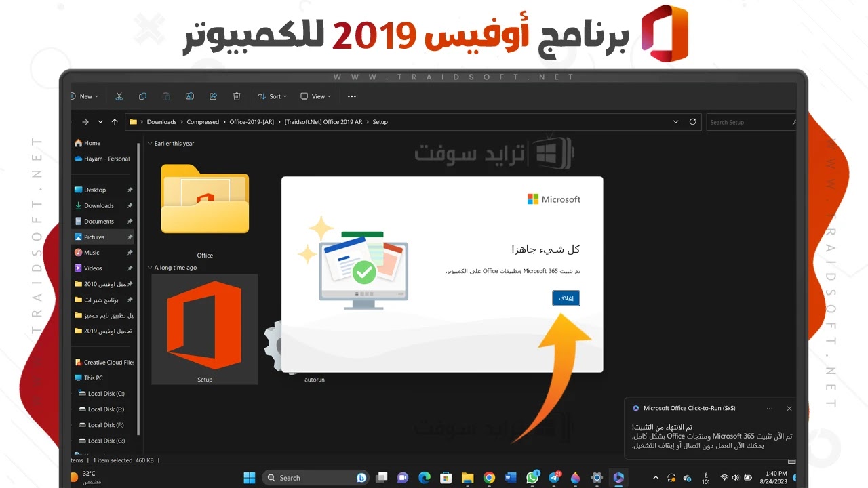Open Local Disk (C:) in sidebar
This screenshot has height=488, width=868.
click(106, 394)
